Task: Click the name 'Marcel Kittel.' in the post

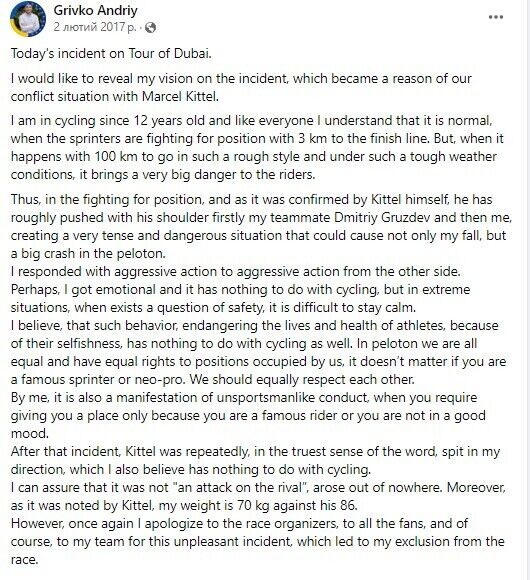Action: pos(180,97)
